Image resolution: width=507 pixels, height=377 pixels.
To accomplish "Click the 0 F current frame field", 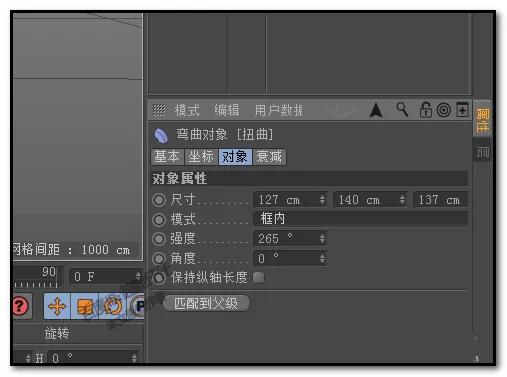I will [x=106, y=276].
